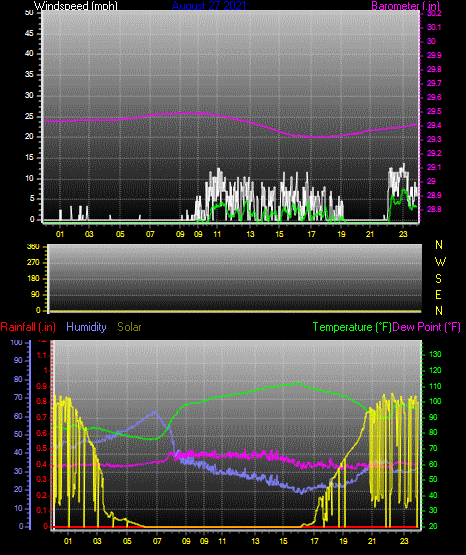The width and height of the screenshot is (466, 555).
Task: Click the "S" compass direction label
Action: 438,279
